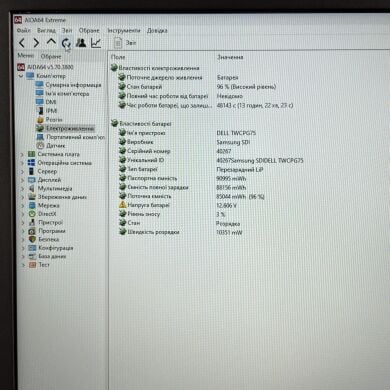
Task: Select Портативний комп'ютер in the tree
Action: pos(71,137)
